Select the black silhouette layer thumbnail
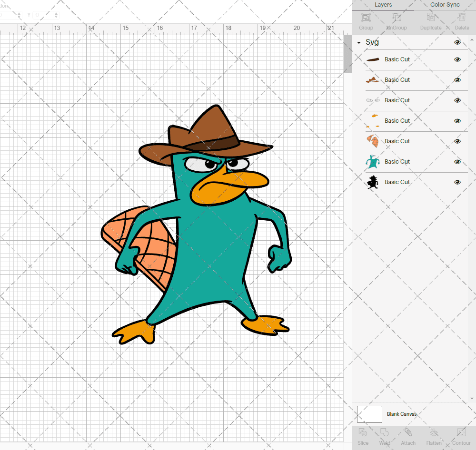Image resolution: width=476 pixels, height=450 pixels. click(x=373, y=182)
